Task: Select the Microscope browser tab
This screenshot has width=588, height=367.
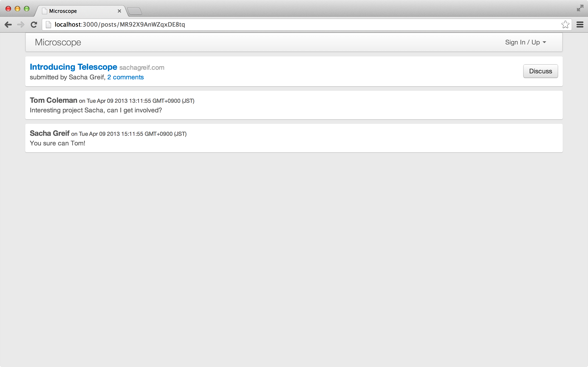Action: pos(73,11)
